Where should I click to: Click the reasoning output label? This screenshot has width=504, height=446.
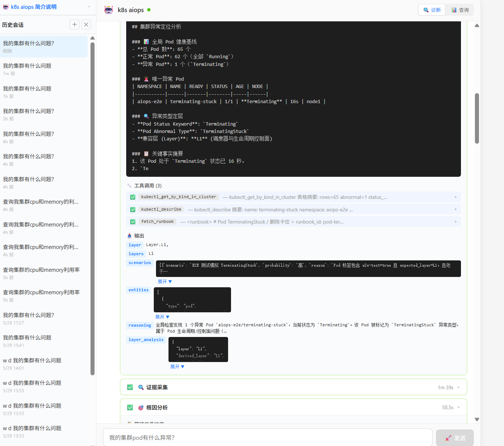coord(140,325)
